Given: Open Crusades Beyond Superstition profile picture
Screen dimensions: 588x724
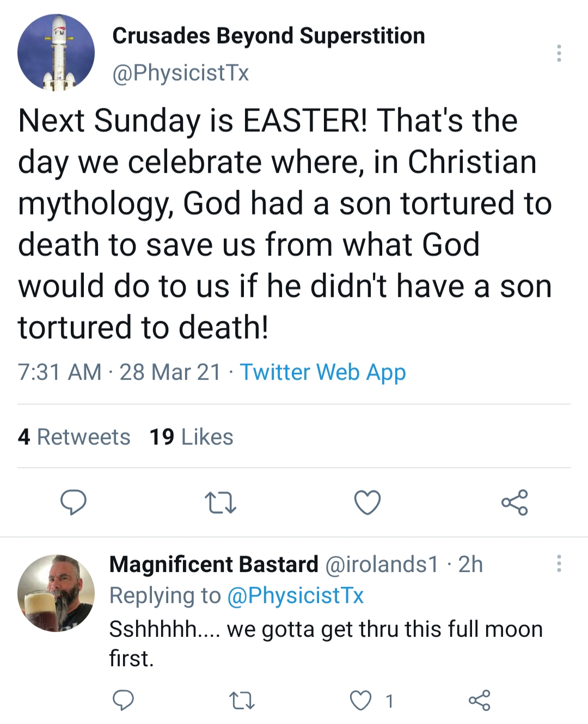Looking at the screenshot, I should click(56, 53).
